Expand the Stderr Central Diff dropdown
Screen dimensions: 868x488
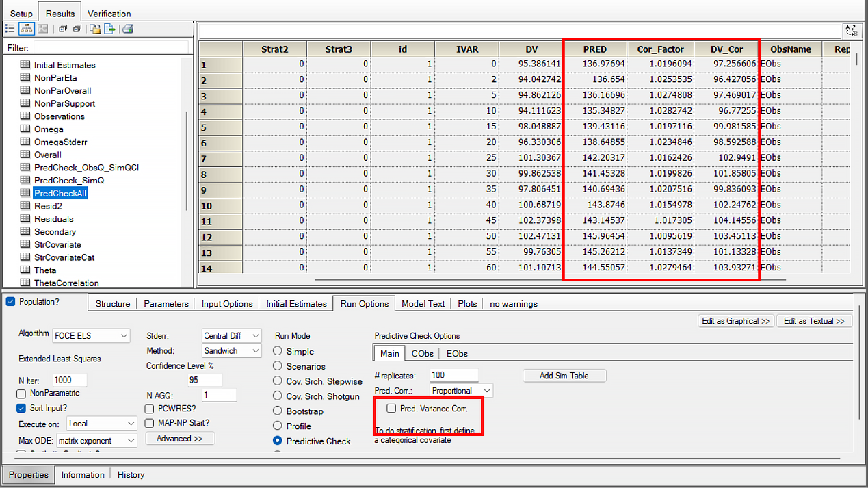[x=231, y=336]
